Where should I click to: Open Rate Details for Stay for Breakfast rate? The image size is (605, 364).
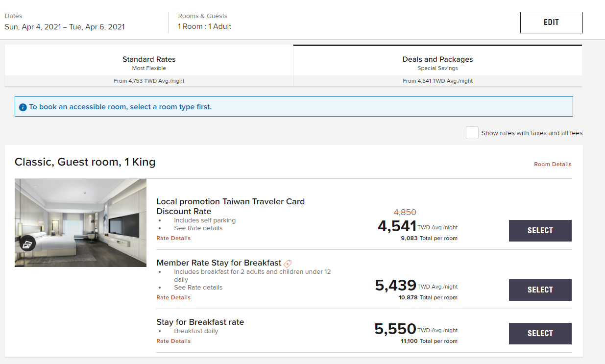click(173, 341)
